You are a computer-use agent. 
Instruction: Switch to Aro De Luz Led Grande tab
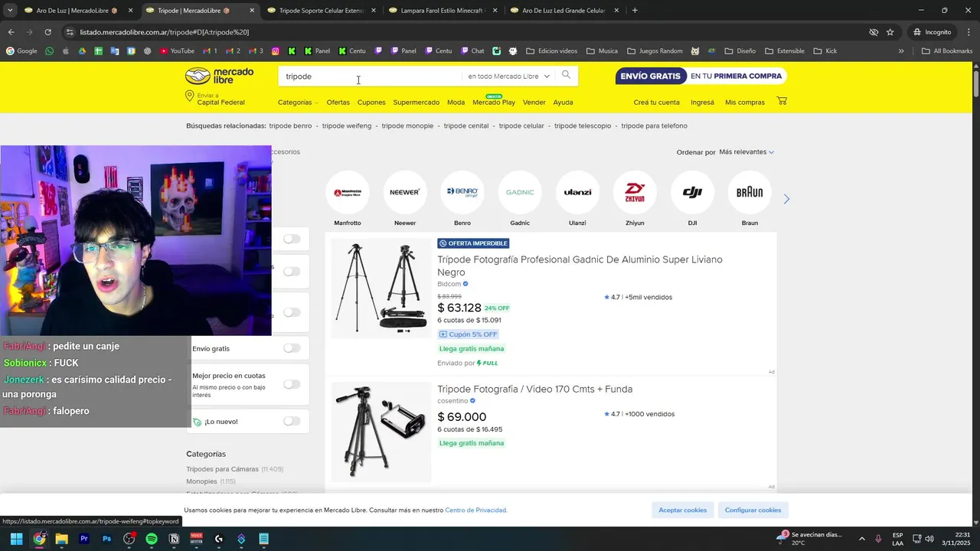pyautogui.click(x=563, y=11)
